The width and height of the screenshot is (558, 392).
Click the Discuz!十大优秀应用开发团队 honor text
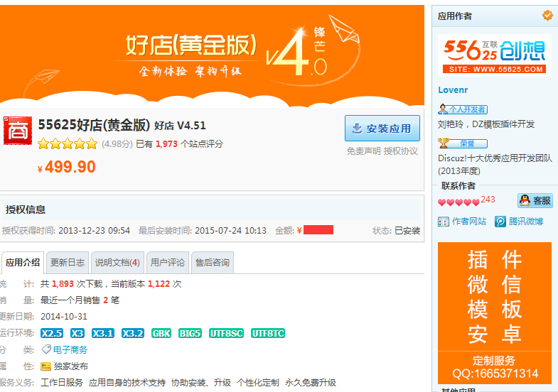point(495,165)
